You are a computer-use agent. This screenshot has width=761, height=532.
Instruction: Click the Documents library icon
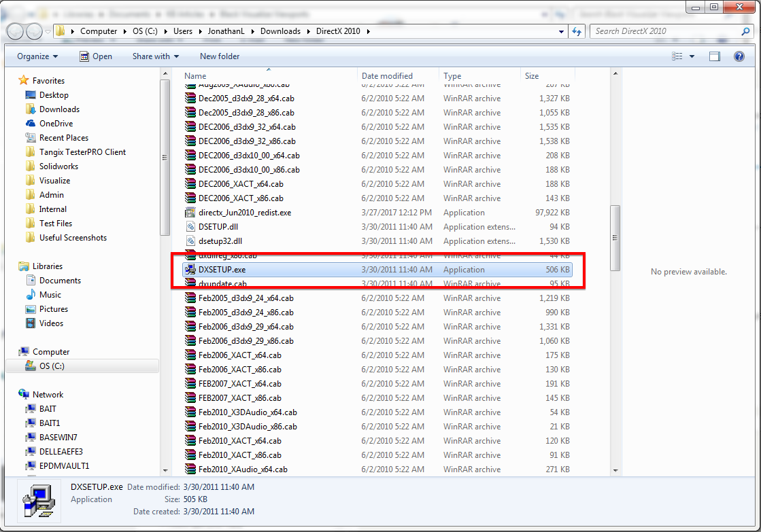point(31,281)
